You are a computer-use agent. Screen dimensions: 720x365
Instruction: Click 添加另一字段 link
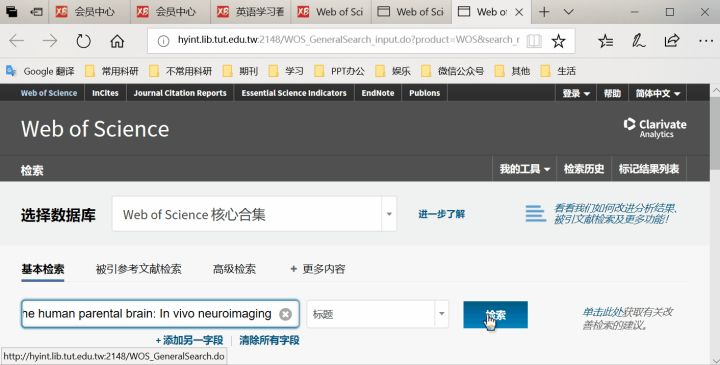coord(189,340)
